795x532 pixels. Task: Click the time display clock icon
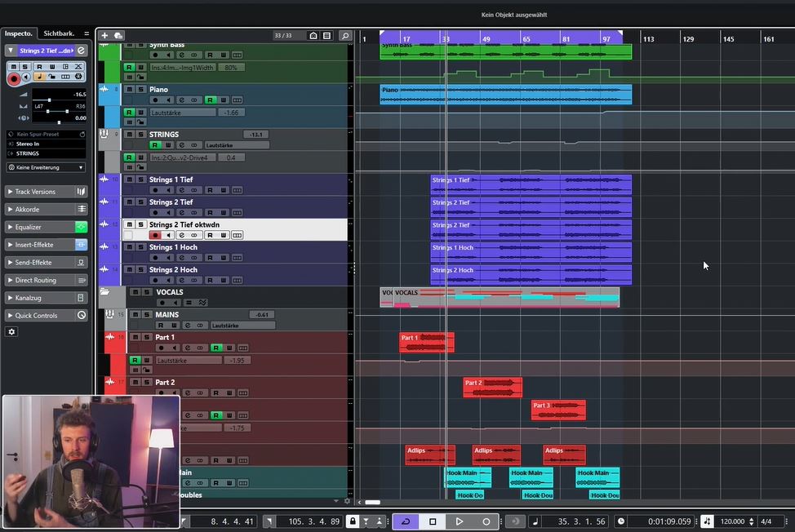621,521
